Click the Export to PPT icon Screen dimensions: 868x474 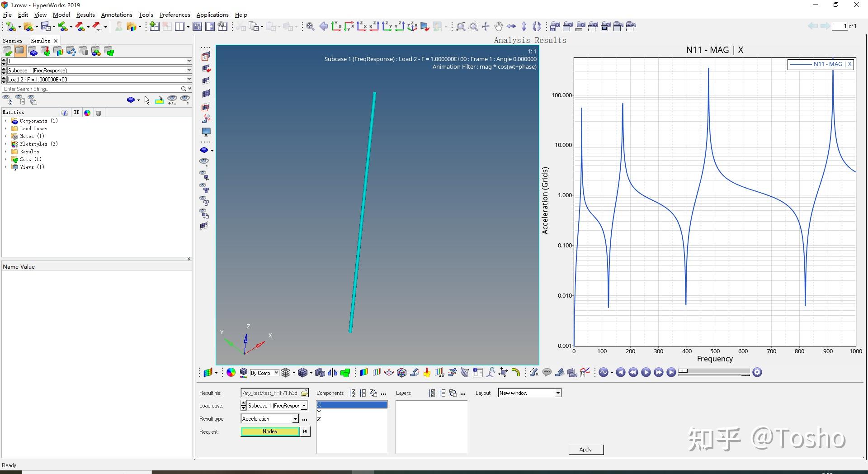coord(97,27)
